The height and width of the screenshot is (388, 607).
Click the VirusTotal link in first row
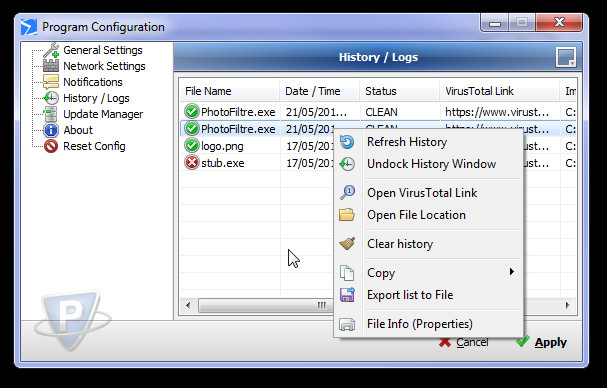(x=497, y=112)
